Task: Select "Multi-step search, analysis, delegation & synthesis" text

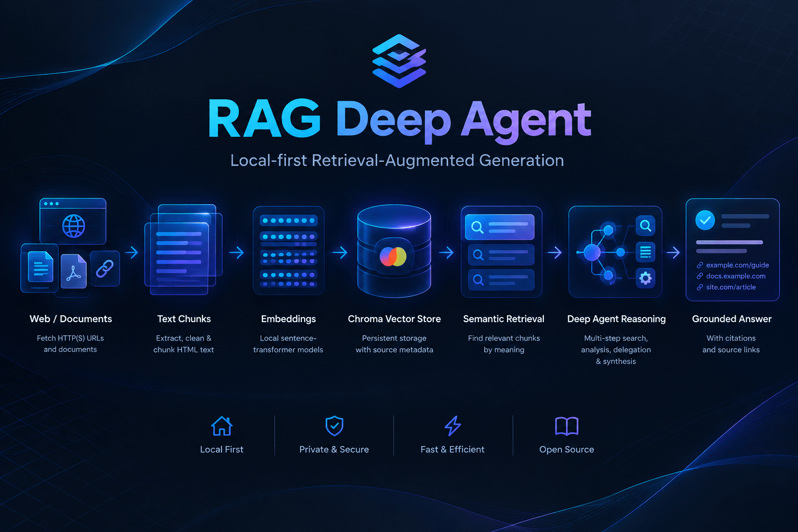Action: tap(616, 350)
